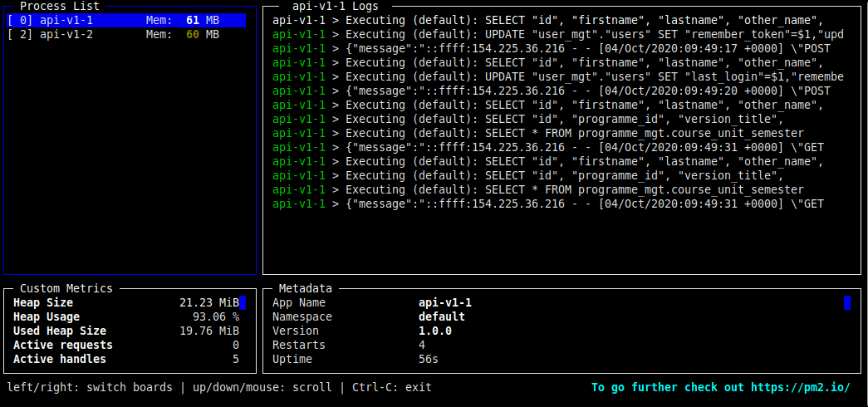The image size is (868, 407).
Task: Click the Metadata panel blue scrollbar marker
Action: pos(846,302)
